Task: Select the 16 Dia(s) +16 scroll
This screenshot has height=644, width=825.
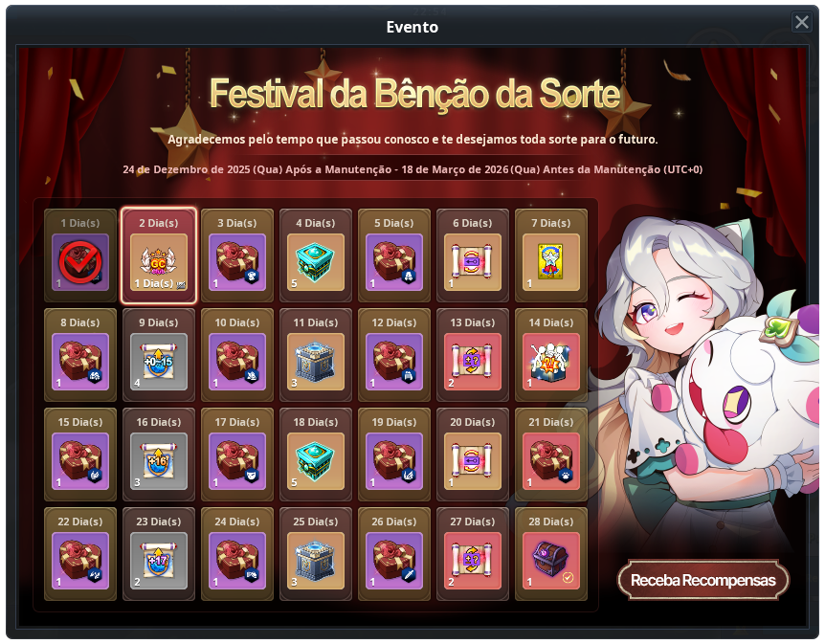Action: (x=158, y=461)
